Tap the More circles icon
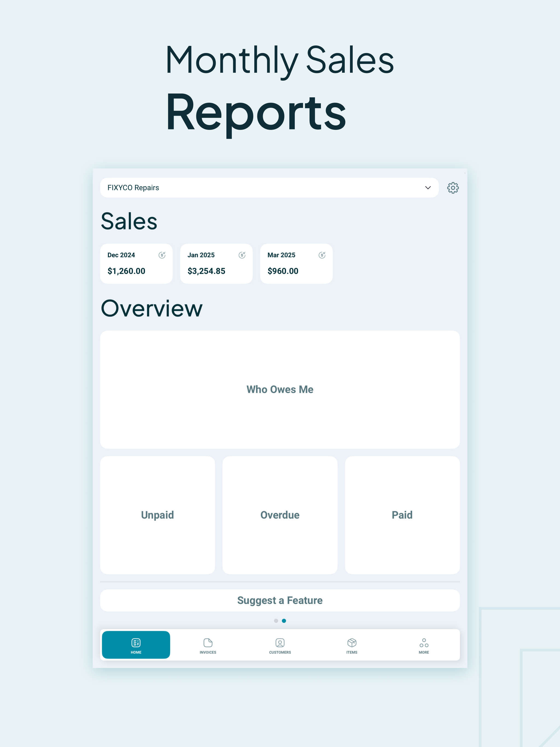Image resolution: width=560 pixels, height=747 pixels. (x=424, y=642)
